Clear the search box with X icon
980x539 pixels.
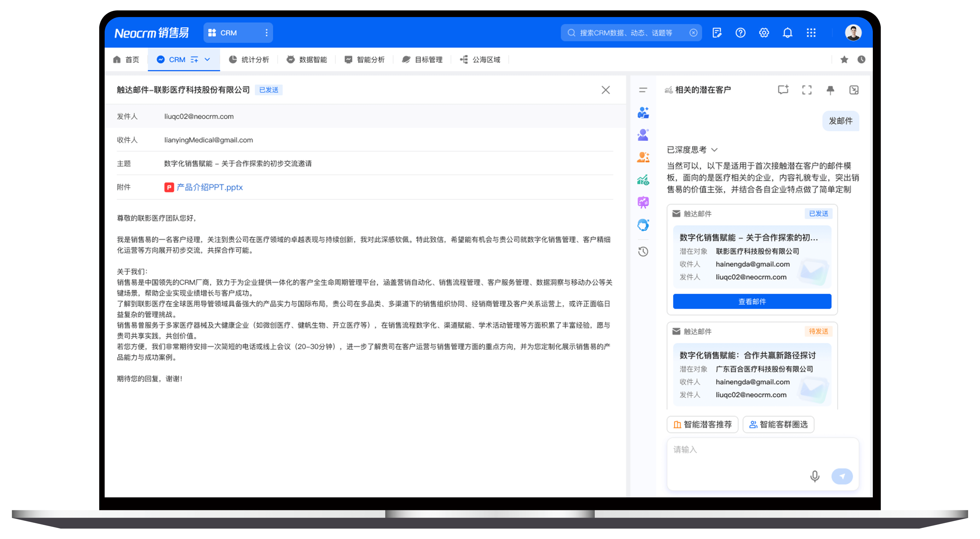pyautogui.click(x=693, y=33)
